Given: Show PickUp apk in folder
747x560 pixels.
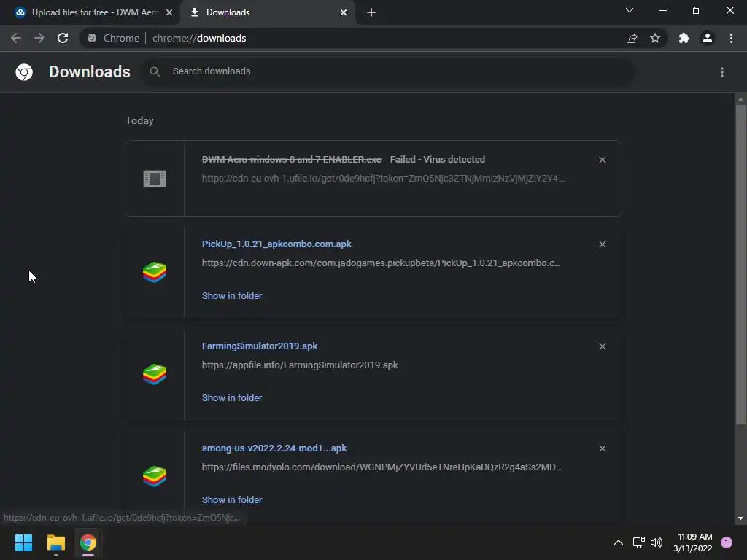Looking at the screenshot, I should pos(232,296).
